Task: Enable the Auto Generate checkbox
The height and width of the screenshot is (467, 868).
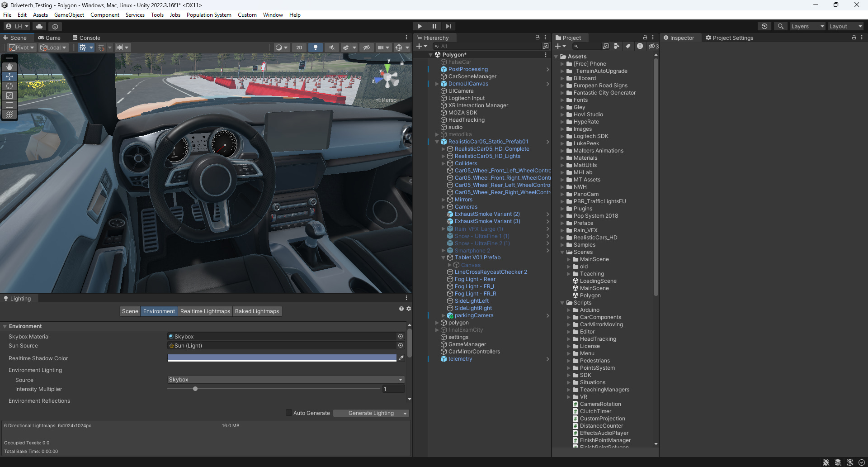Action: [x=289, y=413]
